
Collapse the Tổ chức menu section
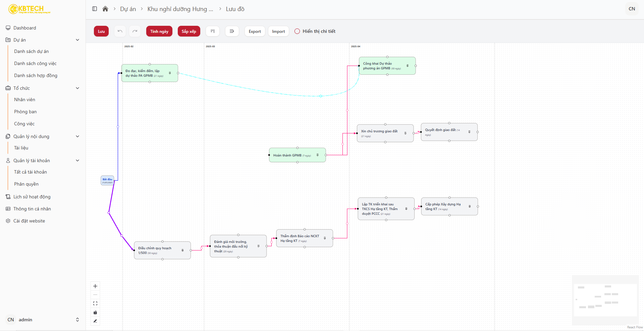pos(77,88)
